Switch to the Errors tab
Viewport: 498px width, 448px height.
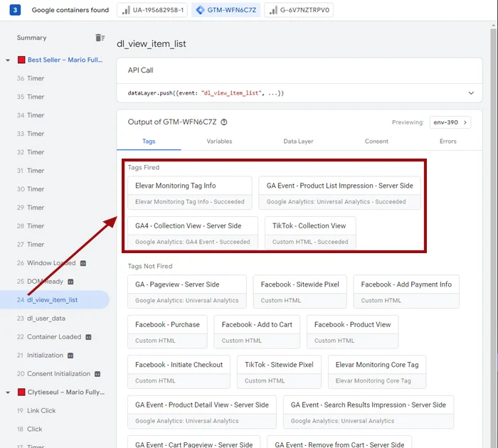[447, 142]
